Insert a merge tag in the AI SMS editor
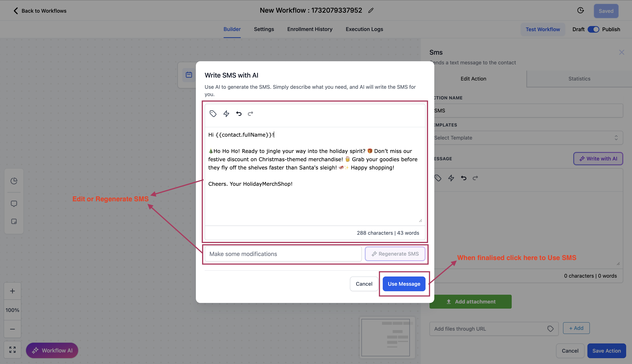The height and width of the screenshot is (364, 632). pos(213,114)
